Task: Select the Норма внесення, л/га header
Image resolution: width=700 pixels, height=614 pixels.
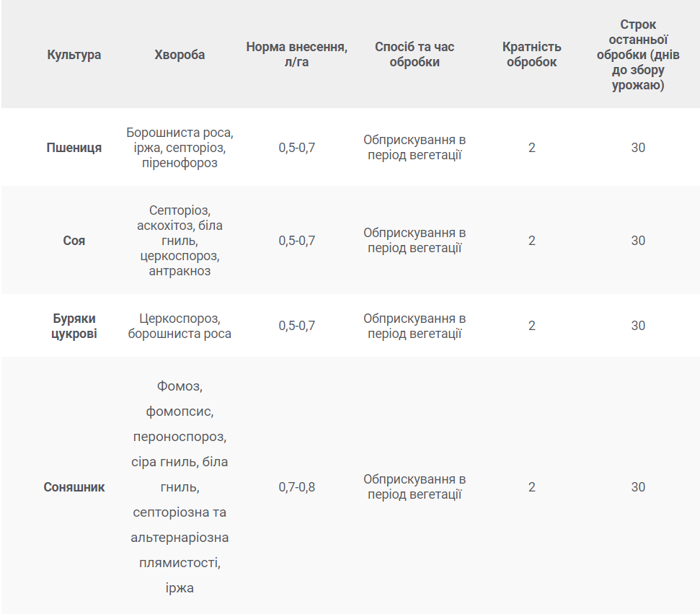Action: tap(296, 54)
